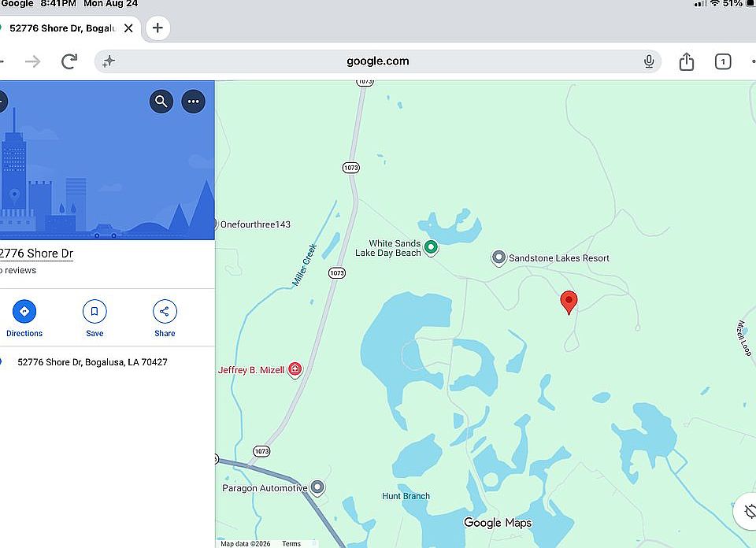
Task: Click the Directions button
Action: [x=24, y=319]
